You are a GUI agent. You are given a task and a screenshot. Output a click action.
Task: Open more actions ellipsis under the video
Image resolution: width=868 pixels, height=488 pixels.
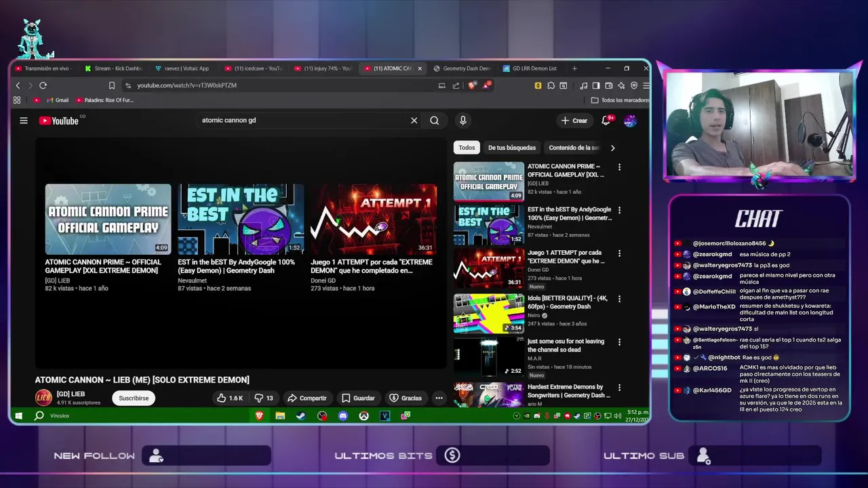pyautogui.click(x=439, y=398)
